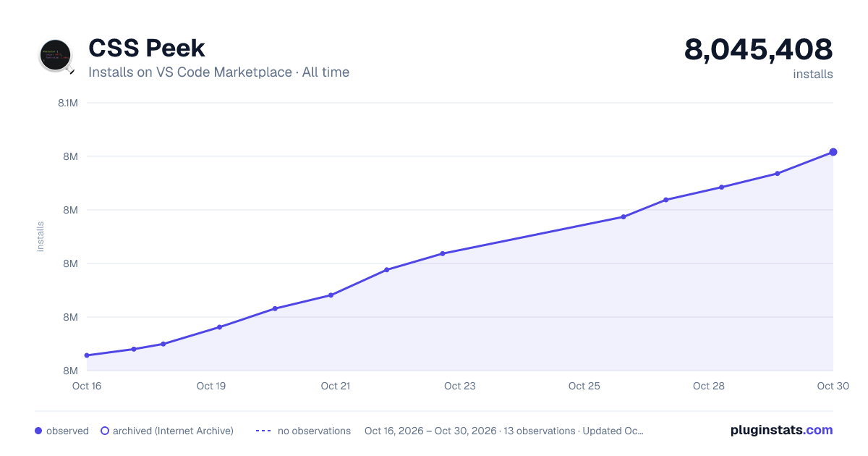Open the pluginstats.com link

tap(781, 430)
